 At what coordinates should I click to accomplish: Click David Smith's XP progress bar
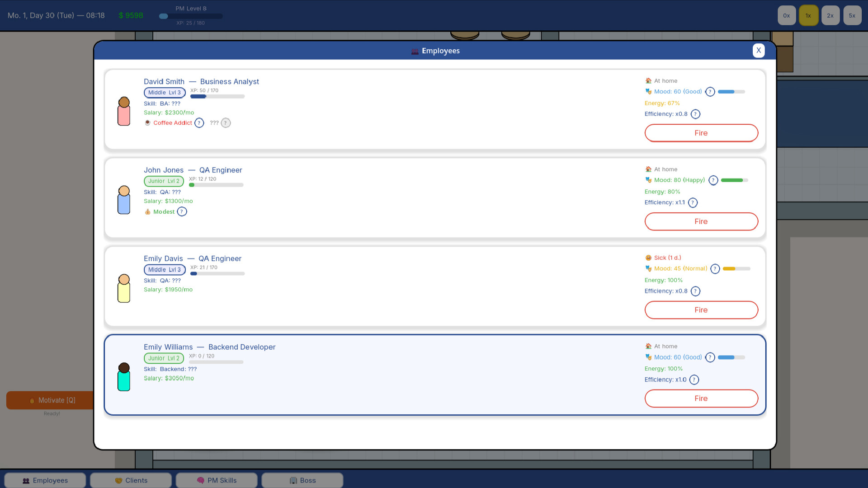(217, 96)
